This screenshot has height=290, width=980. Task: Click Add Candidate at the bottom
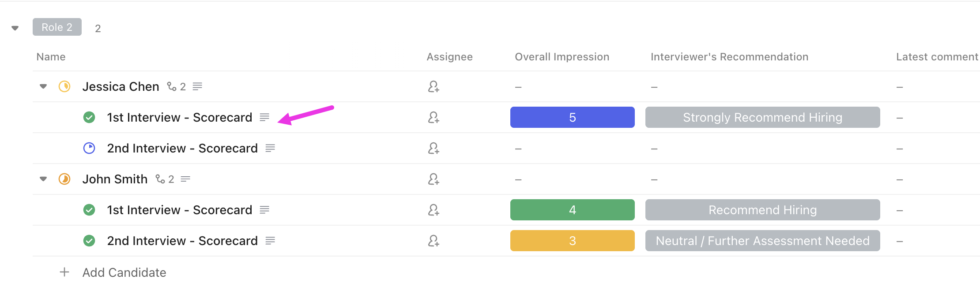[124, 272]
